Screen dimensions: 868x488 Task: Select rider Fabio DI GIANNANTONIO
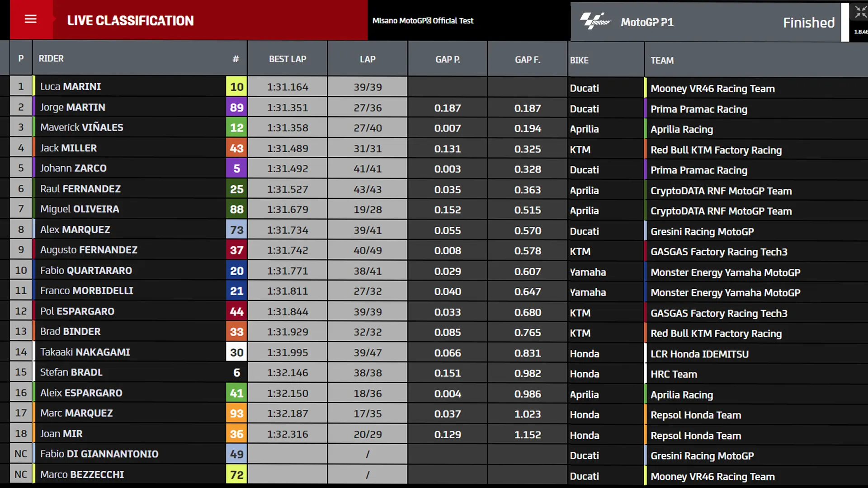[x=99, y=454]
